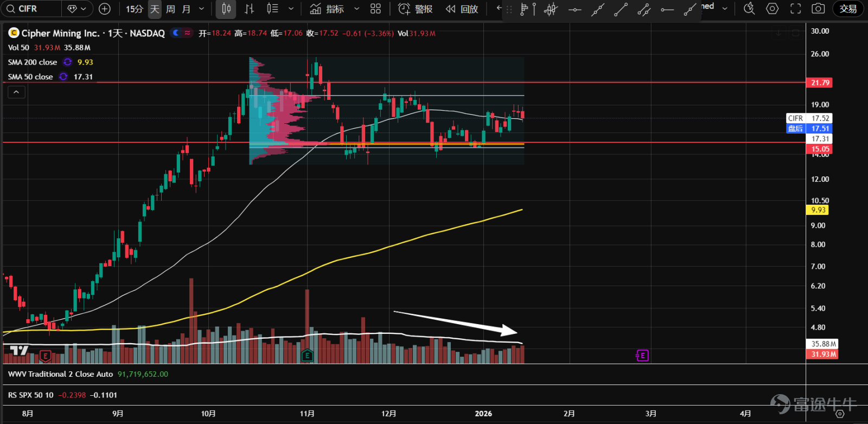Image resolution: width=868 pixels, height=424 pixels.
Task: Toggle the pink wave data-status indicator
Action: pos(187,33)
